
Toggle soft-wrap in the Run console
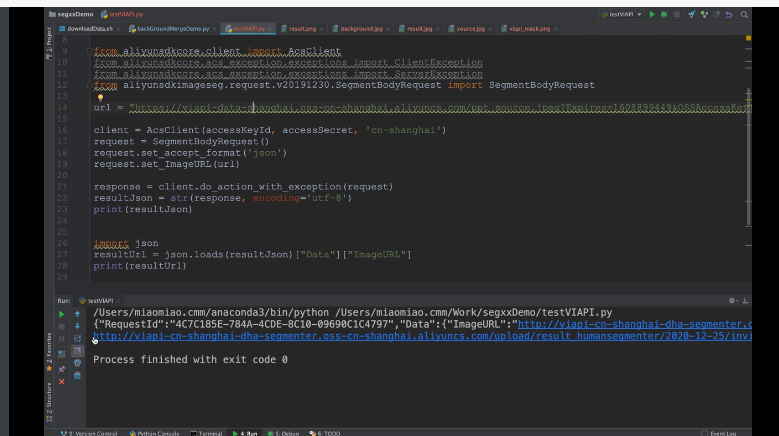point(78,339)
